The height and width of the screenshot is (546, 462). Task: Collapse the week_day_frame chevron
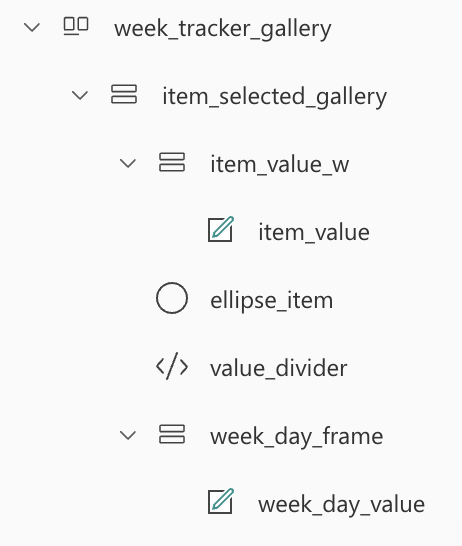(x=128, y=435)
